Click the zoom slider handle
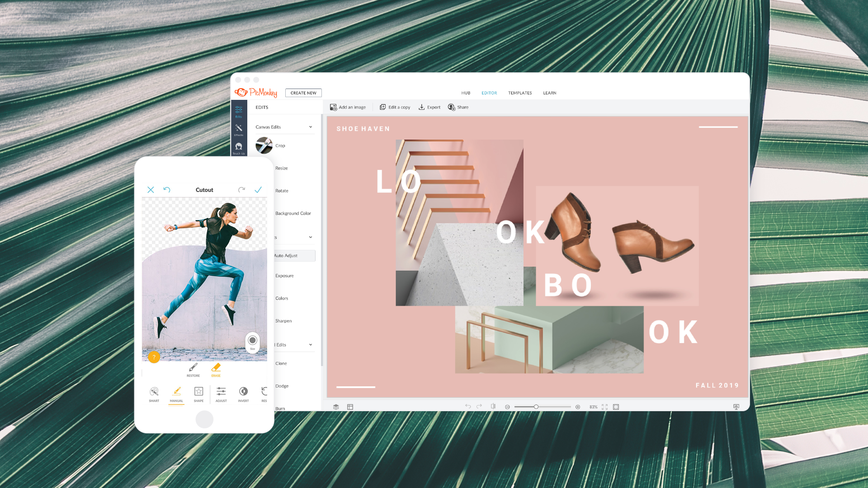This screenshot has width=868, height=488. coord(536,407)
